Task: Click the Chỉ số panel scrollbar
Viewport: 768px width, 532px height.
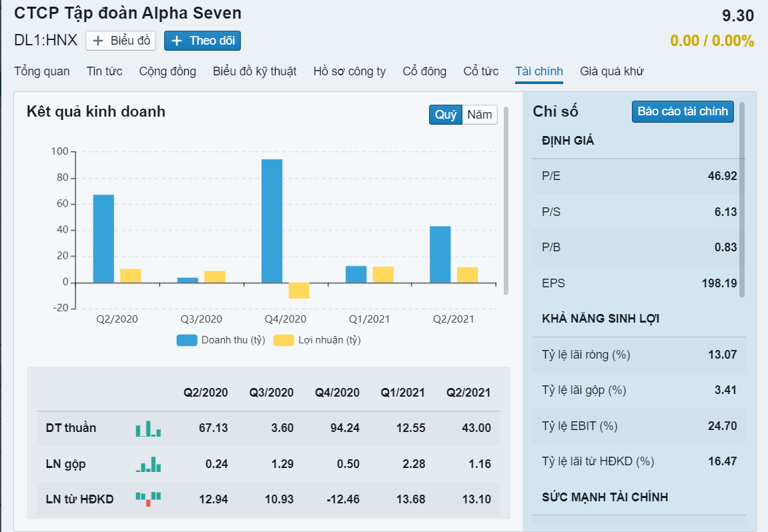Action: pos(742,200)
